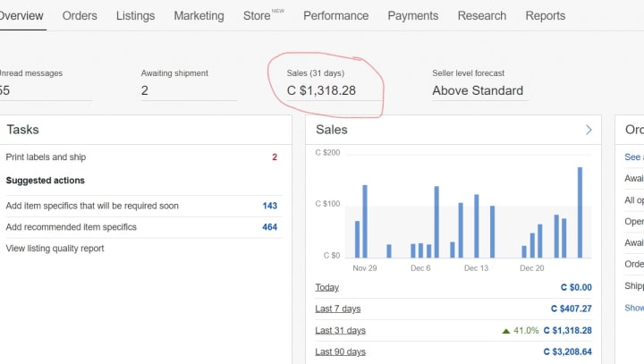
Task: Open View listing quality report
Action: 55,249
